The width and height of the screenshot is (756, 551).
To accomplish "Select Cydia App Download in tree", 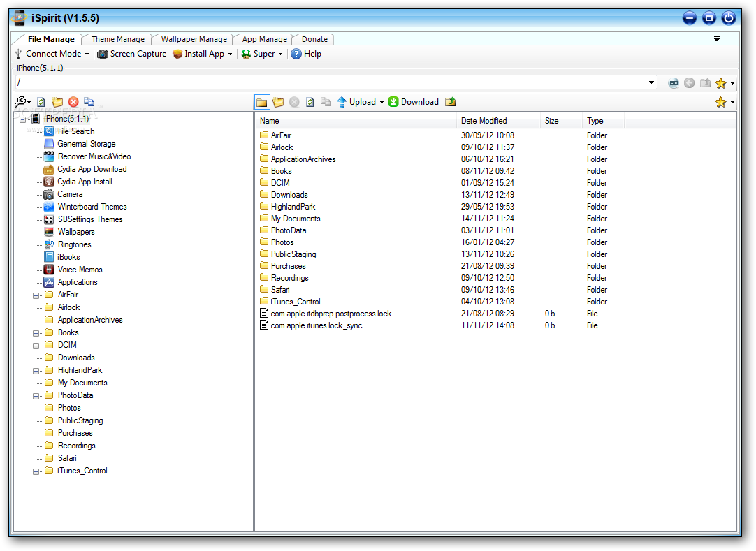I will [x=92, y=169].
